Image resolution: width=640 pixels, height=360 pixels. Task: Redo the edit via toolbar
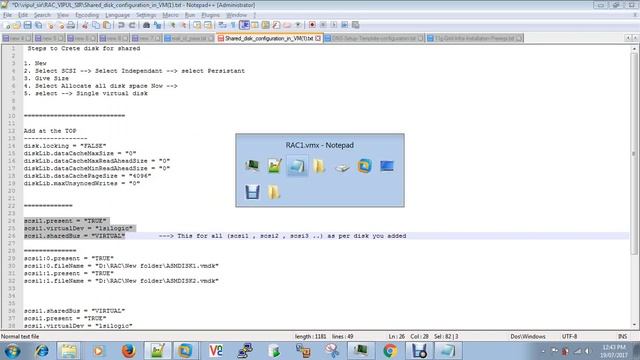(132, 25)
